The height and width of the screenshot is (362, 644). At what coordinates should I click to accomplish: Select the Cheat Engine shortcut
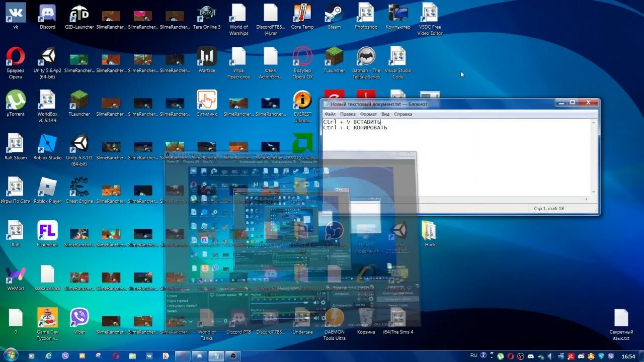(79, 190)
